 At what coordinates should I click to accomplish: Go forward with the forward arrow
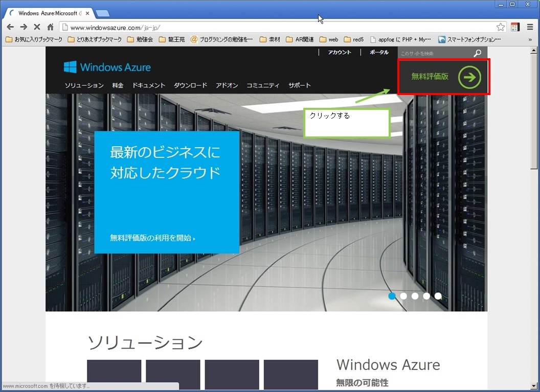[x=24, y=27]
